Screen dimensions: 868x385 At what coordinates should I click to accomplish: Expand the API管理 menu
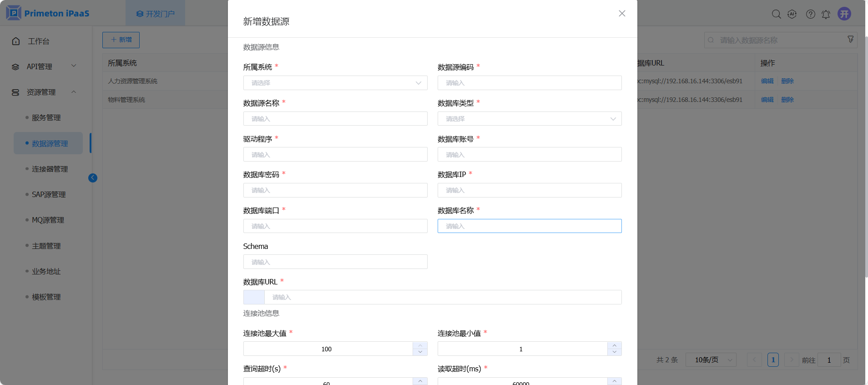[45, 66]
